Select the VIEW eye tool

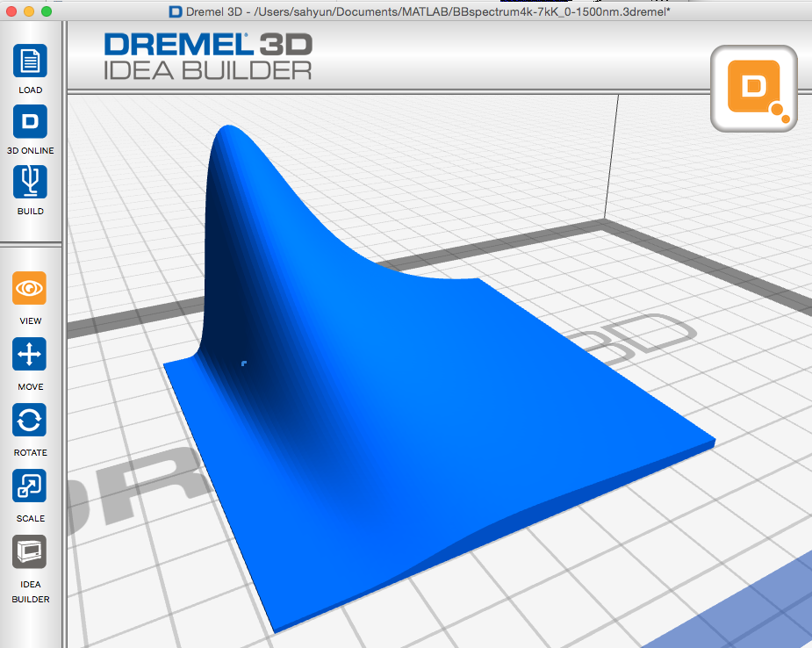click(30, 288)
